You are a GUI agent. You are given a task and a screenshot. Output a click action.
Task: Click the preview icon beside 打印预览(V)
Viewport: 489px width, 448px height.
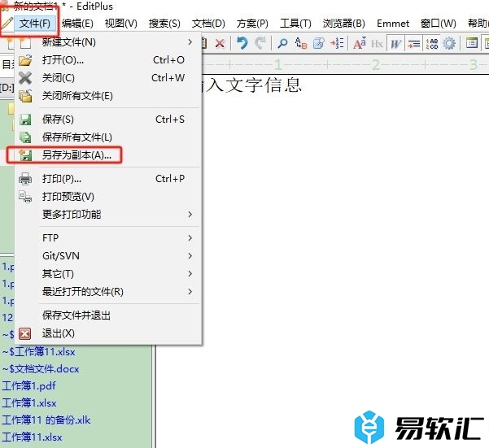25,197
